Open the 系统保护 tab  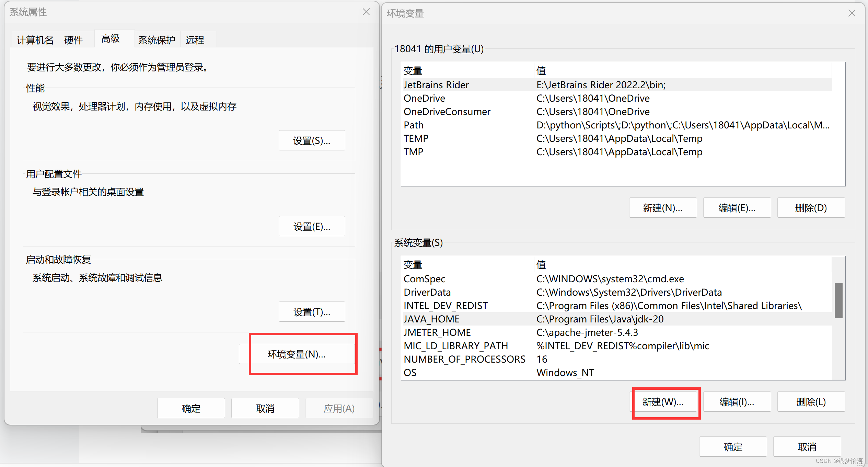(157, 40)
